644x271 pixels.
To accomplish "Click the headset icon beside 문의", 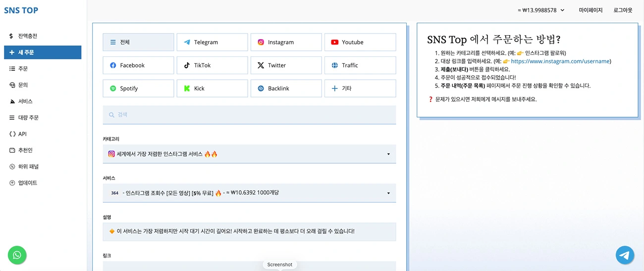I will click(12, 85).
